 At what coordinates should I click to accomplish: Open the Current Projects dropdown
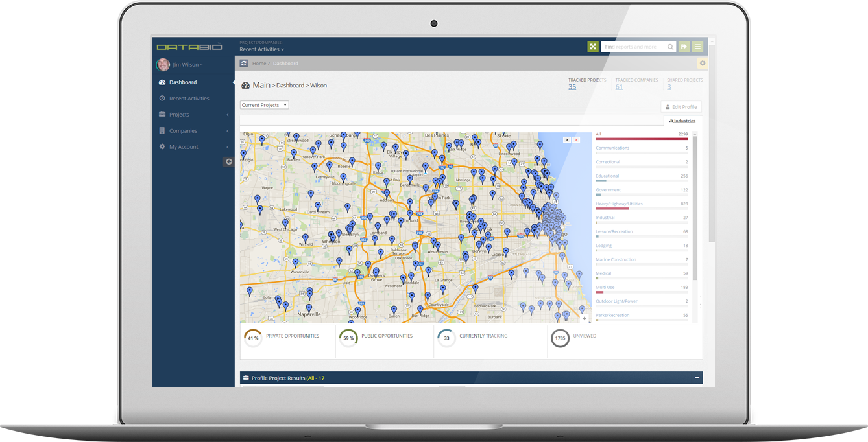pos(264,104)
